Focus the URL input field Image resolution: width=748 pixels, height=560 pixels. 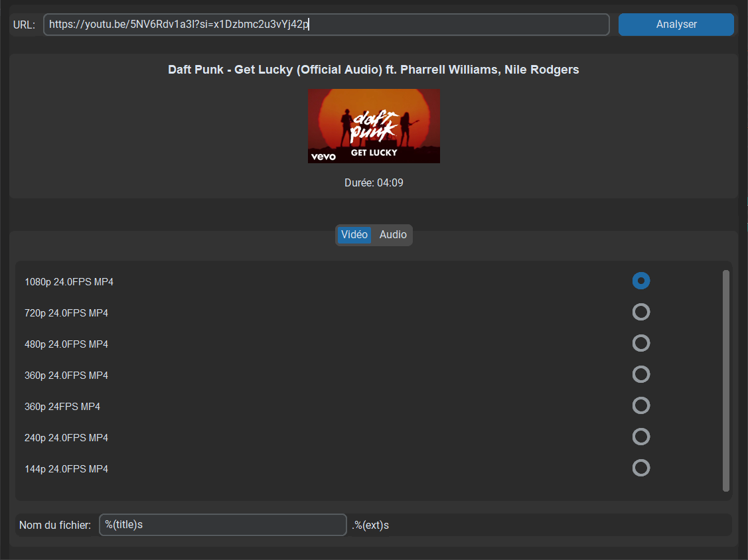327,25
